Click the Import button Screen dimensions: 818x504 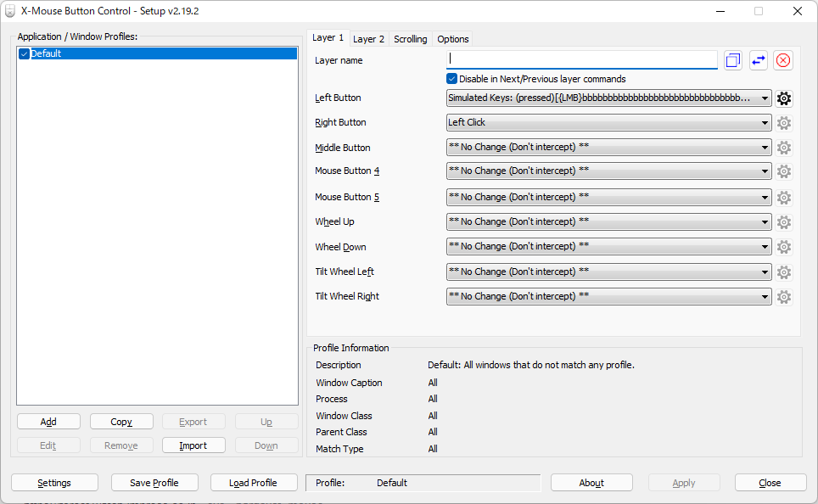[193, 445]
